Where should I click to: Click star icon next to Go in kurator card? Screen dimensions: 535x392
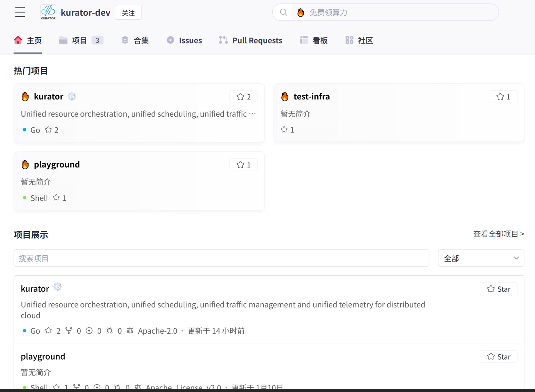pos(48,130)
